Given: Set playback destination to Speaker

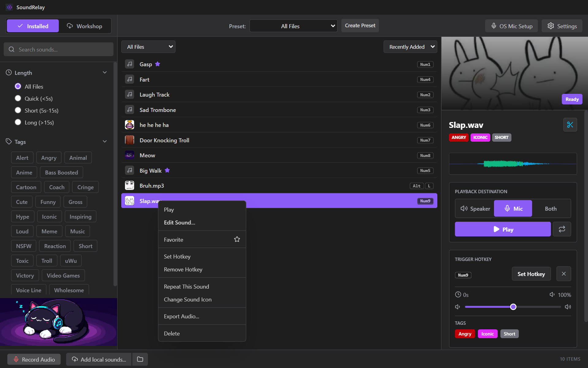Looking at the screenshot, I should [475, 209].
